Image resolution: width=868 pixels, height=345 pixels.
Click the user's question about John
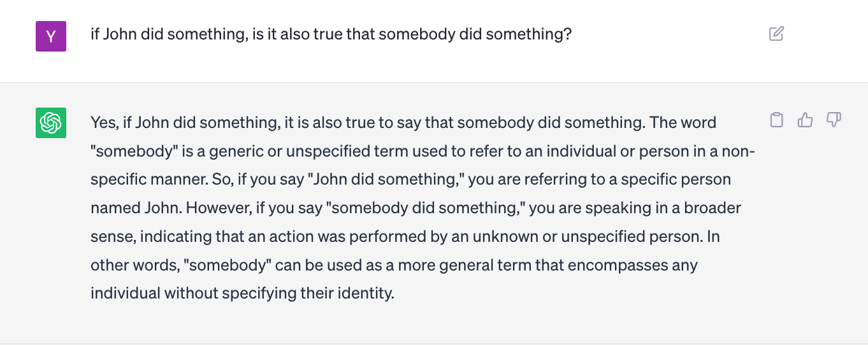coord(331,34)
